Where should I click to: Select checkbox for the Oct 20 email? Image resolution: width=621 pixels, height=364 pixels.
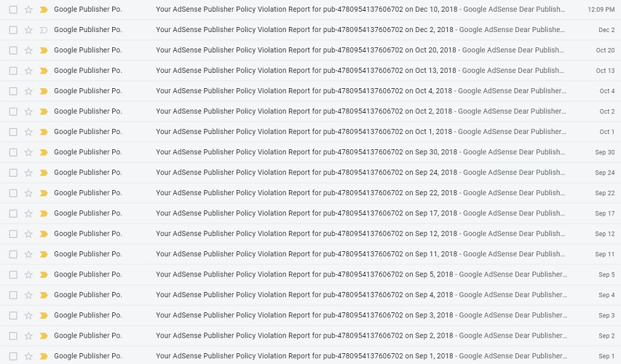tap(13, 50)
